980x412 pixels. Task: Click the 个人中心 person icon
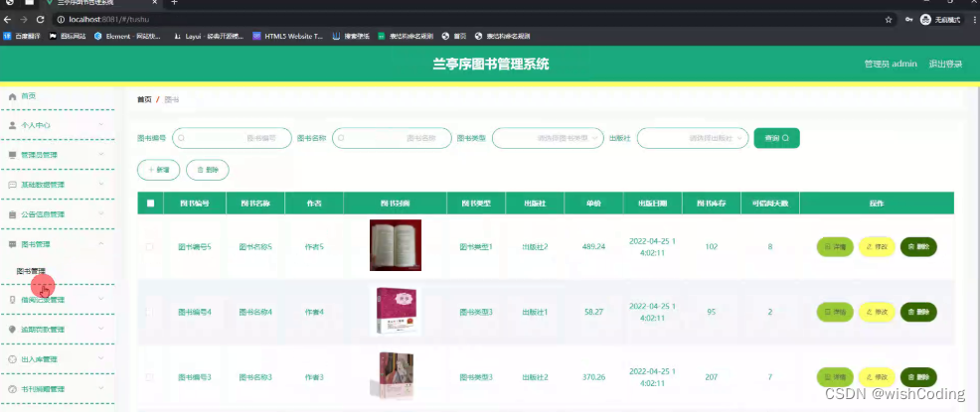click(13, 125)
